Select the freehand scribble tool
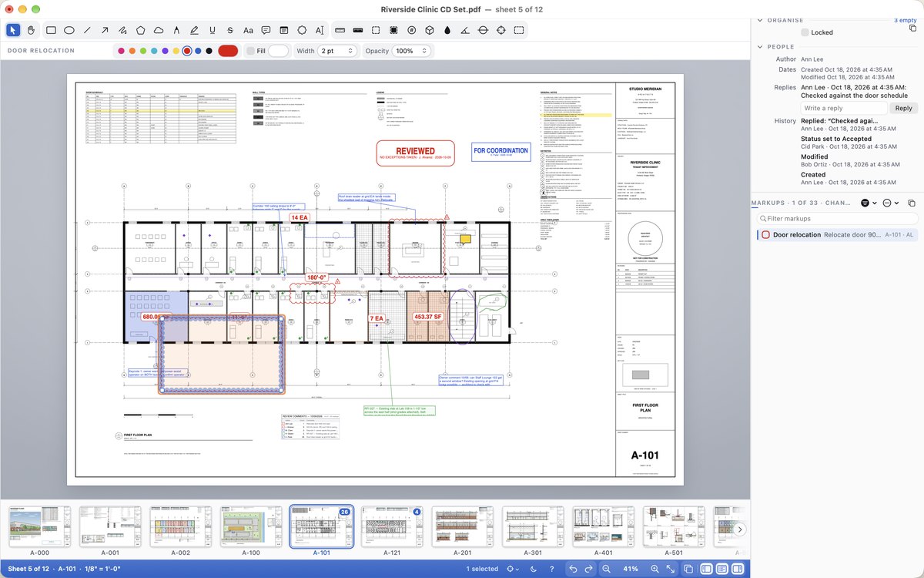Image resolution: width=924 pixels, height=578 pixels. pyautogui.click(x=122, y=30)
